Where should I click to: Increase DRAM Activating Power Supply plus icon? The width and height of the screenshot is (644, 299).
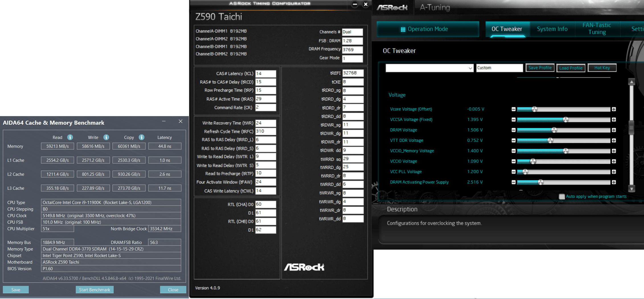click(x=614, y=182)
